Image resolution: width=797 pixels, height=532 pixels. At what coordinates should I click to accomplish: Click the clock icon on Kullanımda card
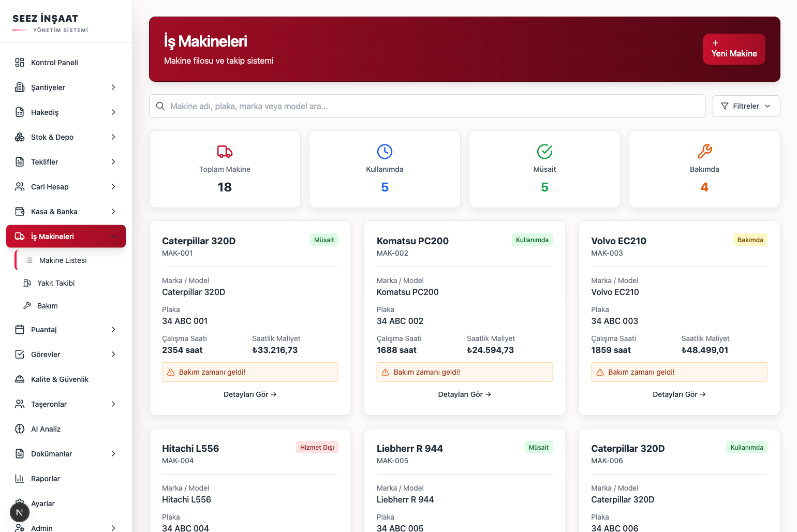385,151
